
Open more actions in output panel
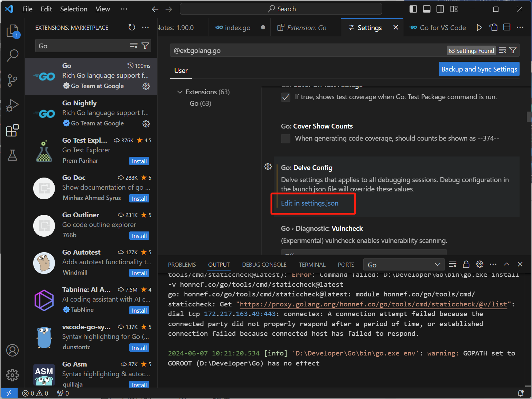click(x=493, y=265)
